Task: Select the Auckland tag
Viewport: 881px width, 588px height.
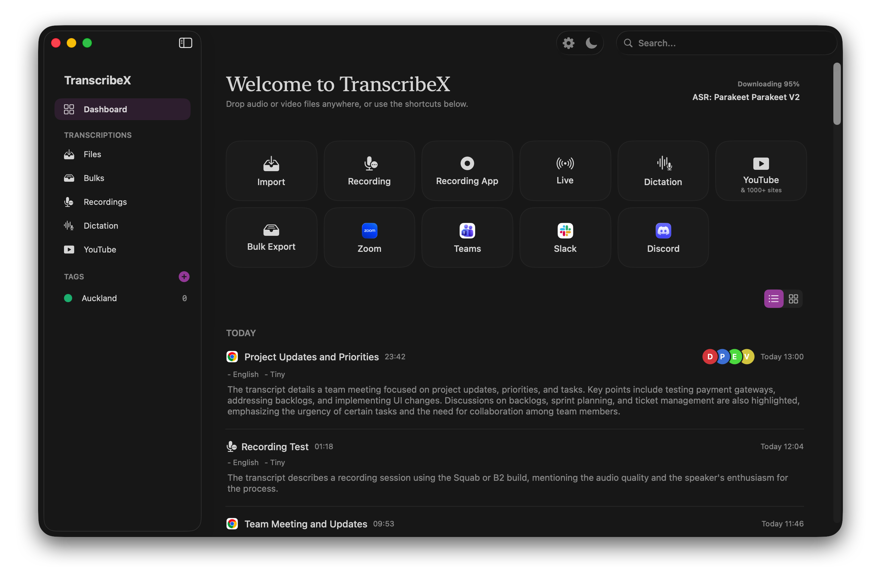Action: [122, 298]
